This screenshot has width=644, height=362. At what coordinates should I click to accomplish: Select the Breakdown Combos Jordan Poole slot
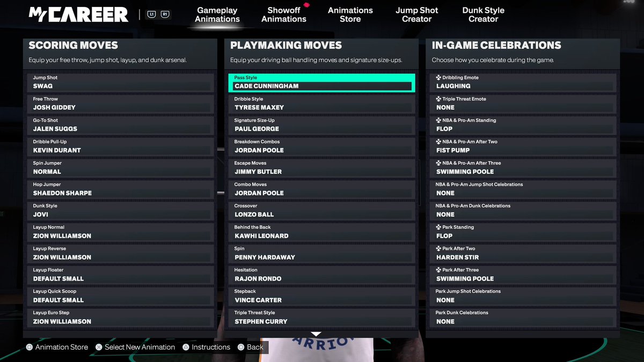click(x=322, y=147)
